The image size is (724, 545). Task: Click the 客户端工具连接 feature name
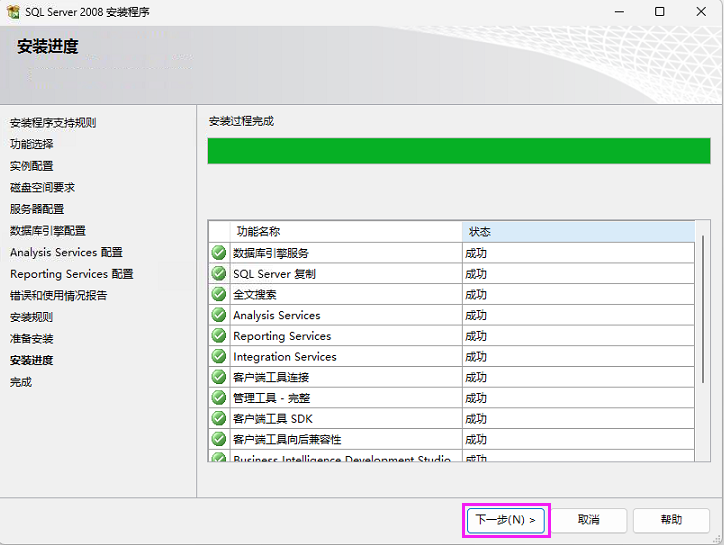point(271,377)
